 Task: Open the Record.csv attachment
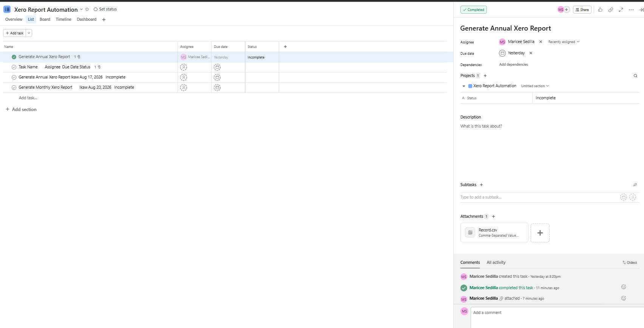tap(494, 233)
